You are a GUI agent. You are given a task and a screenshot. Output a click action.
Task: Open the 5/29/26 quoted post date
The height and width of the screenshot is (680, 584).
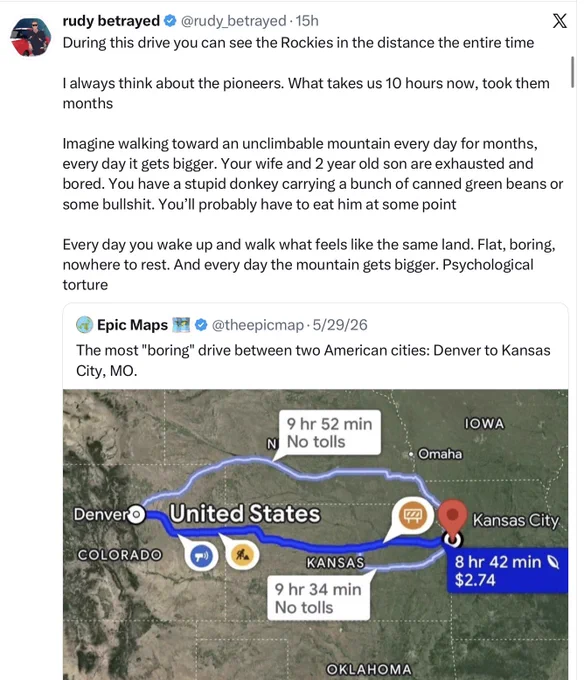tap(340, 325)
